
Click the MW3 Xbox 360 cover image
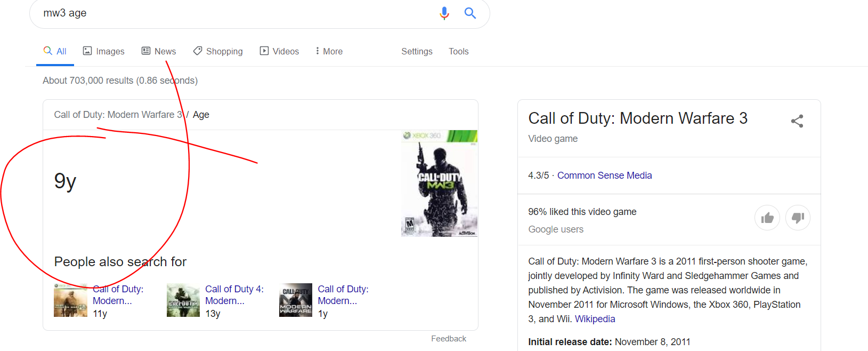(439, 183)
